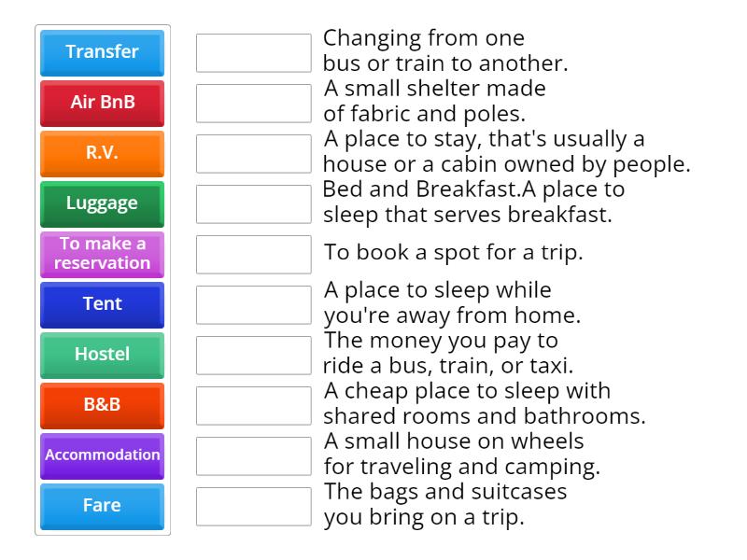Choose the 'To make a reservation' tile
This screenshot has height=560, width=747.
[103, 254]
